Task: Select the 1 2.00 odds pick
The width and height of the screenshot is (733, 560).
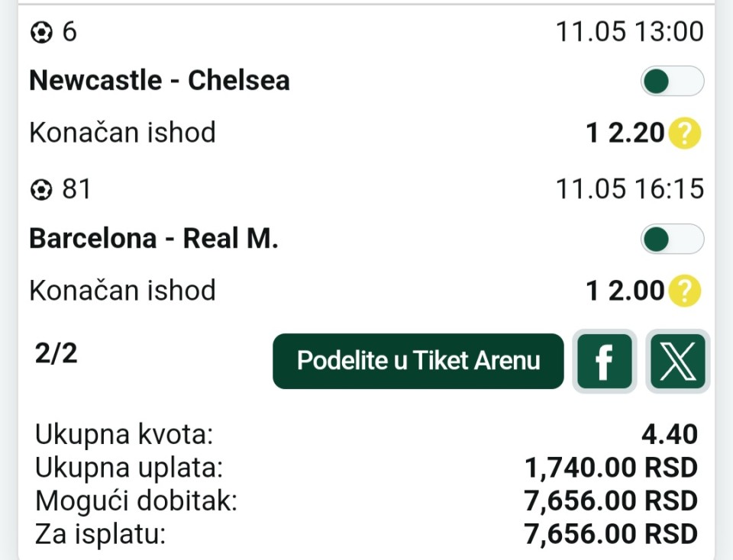Action: tap(625, 291)
